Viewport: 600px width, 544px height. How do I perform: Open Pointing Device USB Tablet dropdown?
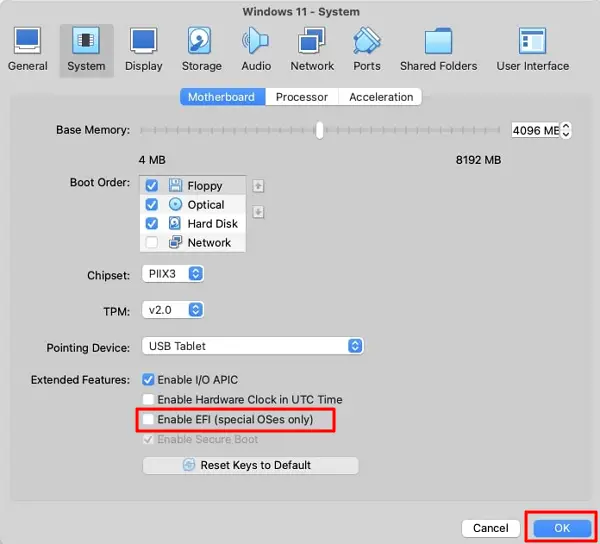[x=253, y=346]
